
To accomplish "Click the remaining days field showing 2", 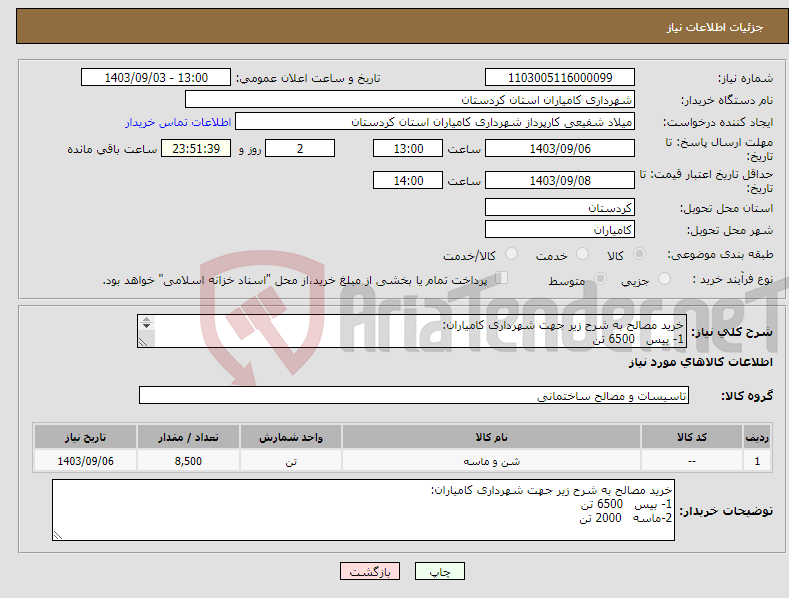I will pyautogui.click(x=300, y=148).
